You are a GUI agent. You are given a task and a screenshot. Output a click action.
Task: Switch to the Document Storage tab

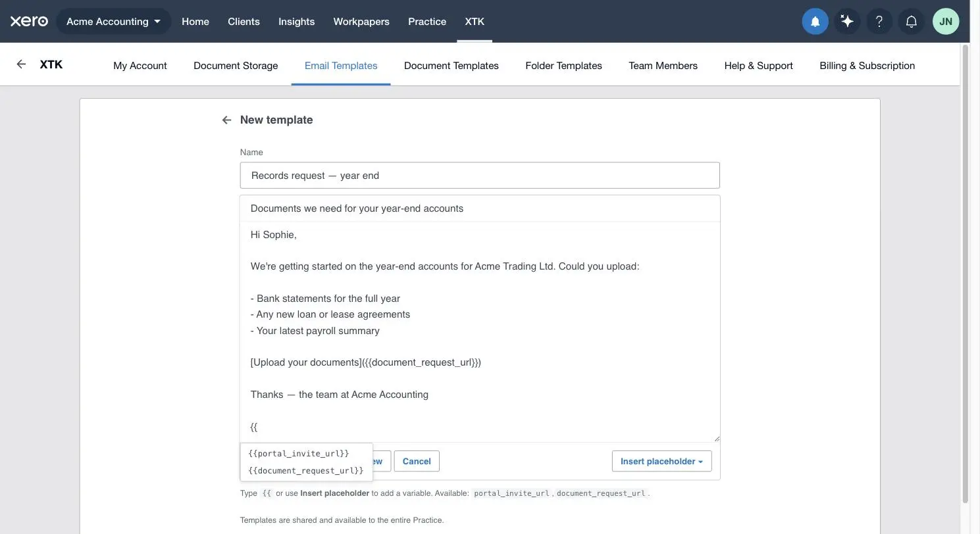click(236, 66)
